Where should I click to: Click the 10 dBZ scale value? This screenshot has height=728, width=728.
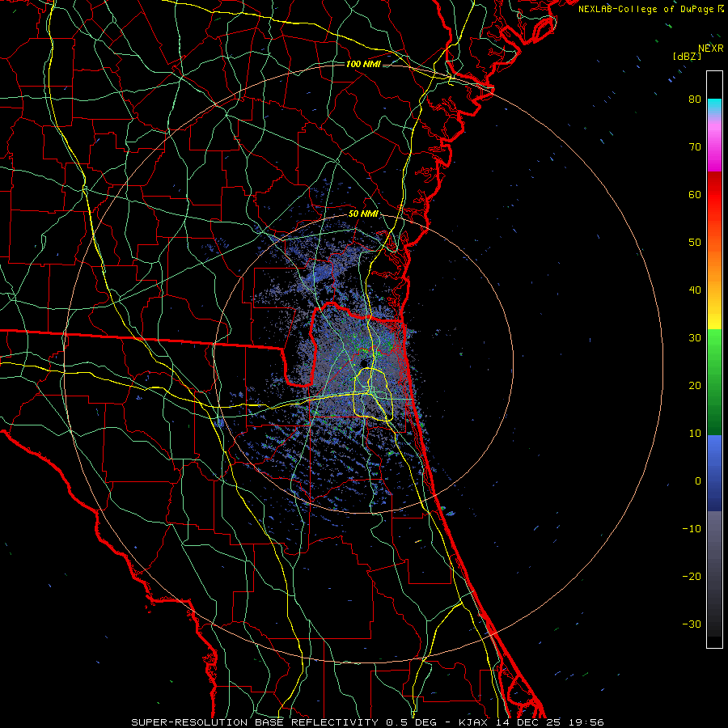[x=695, y=434]
